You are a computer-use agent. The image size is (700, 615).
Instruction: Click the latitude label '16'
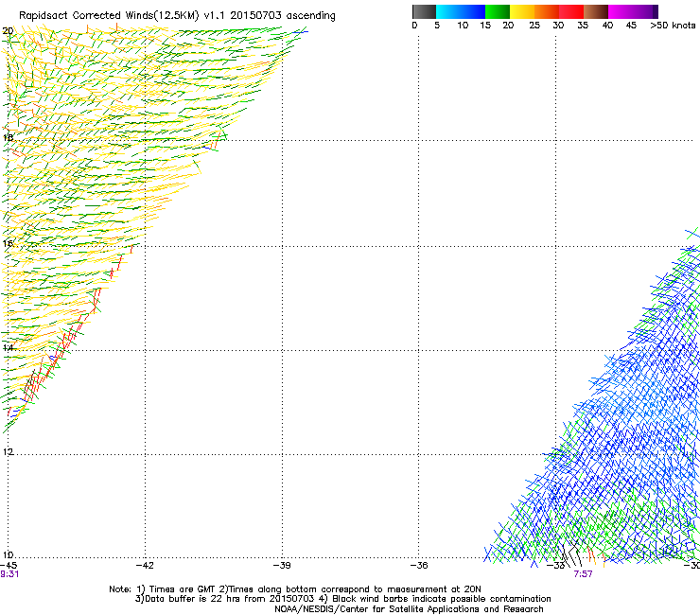tap(8, 243)
